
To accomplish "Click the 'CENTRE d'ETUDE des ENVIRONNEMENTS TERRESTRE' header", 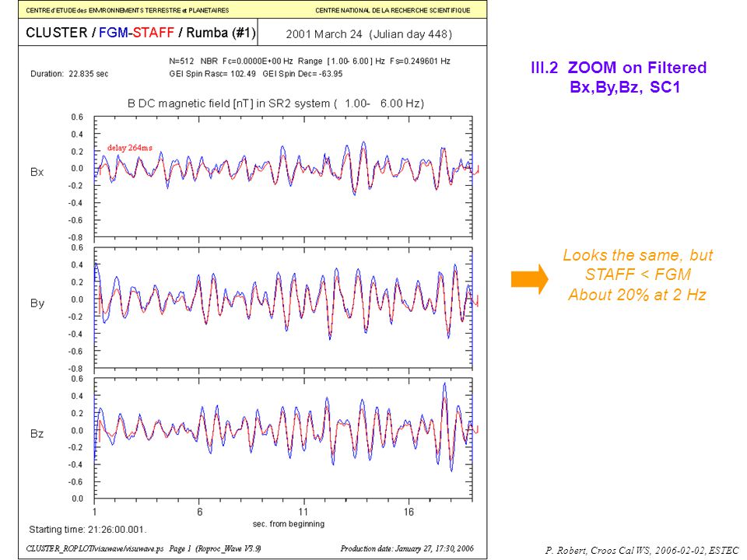I will click(x=127, y=10).
